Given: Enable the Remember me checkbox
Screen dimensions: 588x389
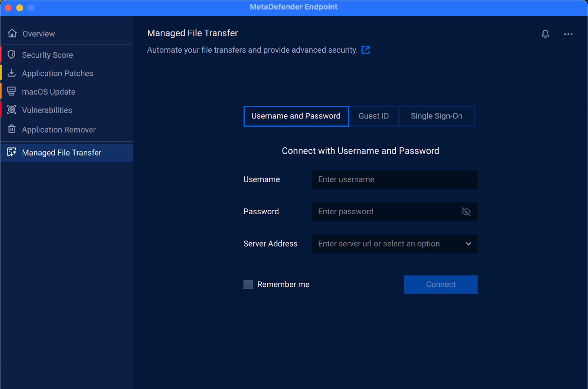Looking at the screenshot, I should pyautogui.click(x=248, y=284).
